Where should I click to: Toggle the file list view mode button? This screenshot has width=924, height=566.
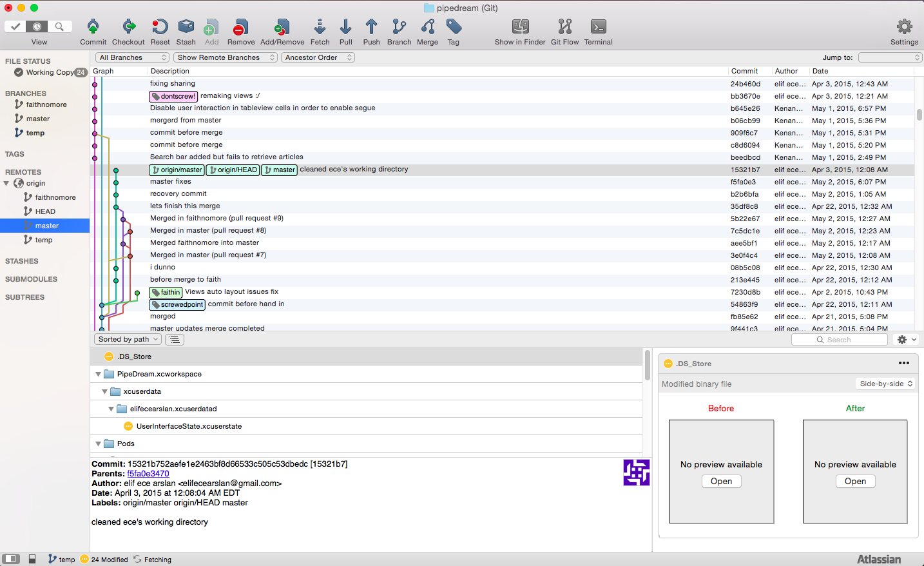coord(175,340)
